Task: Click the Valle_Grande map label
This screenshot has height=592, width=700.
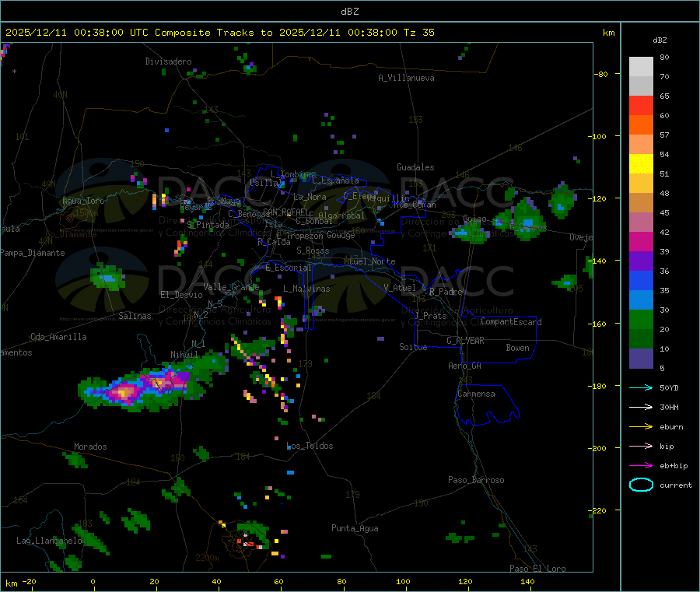Action: 231,286
